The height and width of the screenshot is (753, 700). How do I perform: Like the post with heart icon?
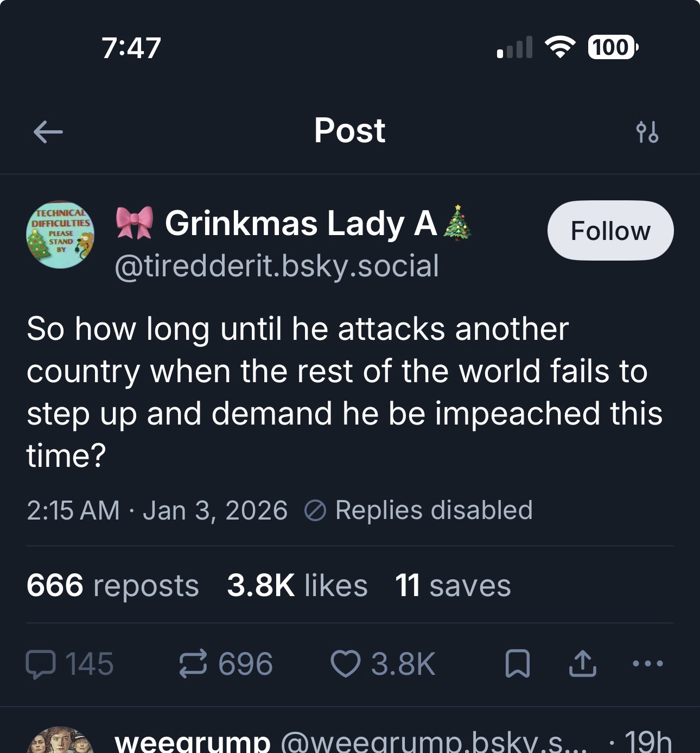pos(346,664)
